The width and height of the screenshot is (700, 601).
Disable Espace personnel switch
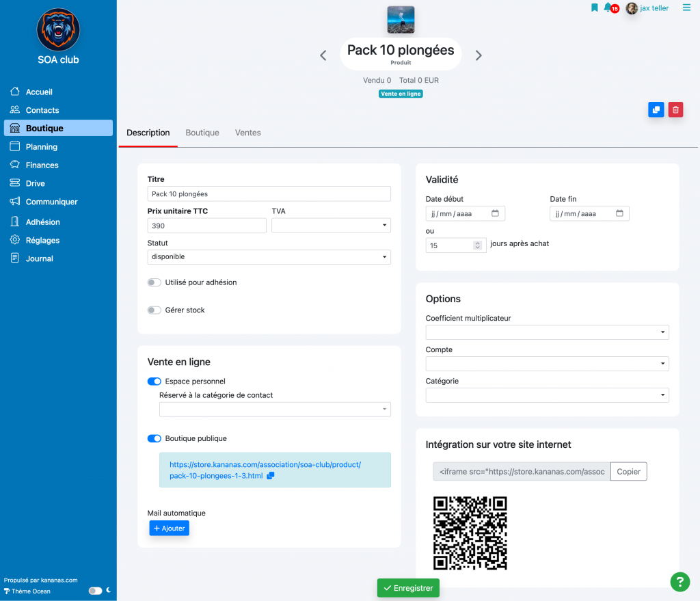[154, 382]
